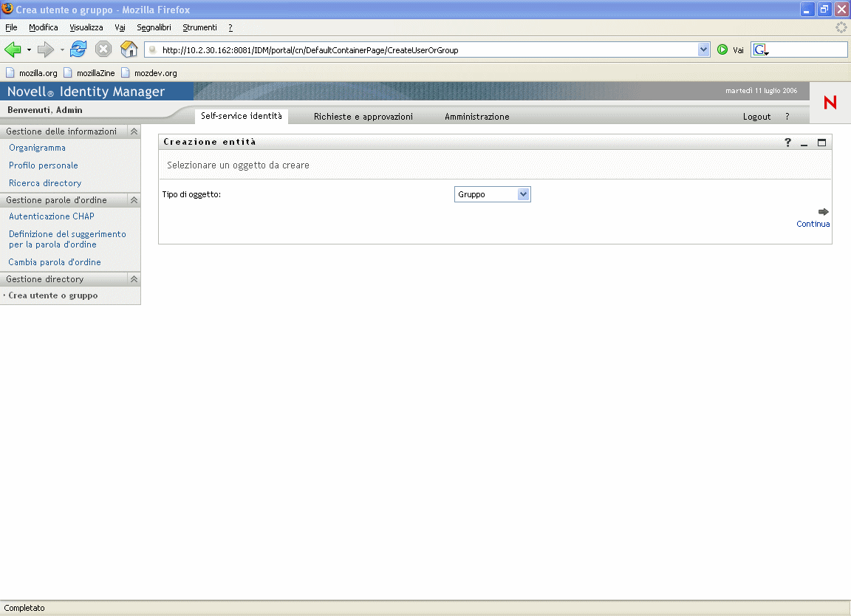Go to the Home page icon
The width and height of the screenshot is (851, 616).
129,49
